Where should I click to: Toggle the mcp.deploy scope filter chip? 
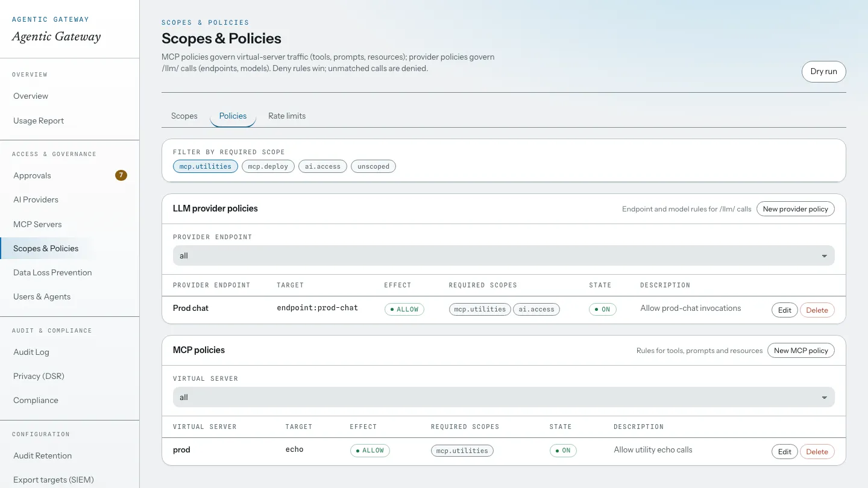click(268, 166)
